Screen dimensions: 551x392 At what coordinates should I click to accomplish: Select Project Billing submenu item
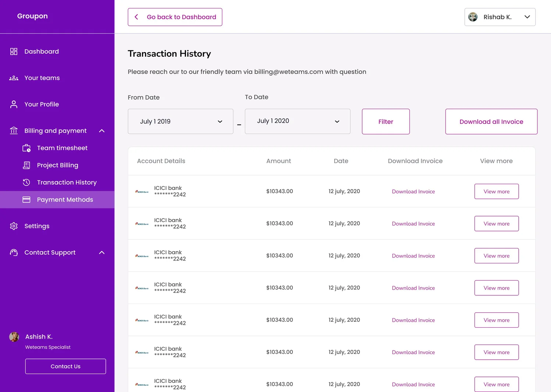57,165
